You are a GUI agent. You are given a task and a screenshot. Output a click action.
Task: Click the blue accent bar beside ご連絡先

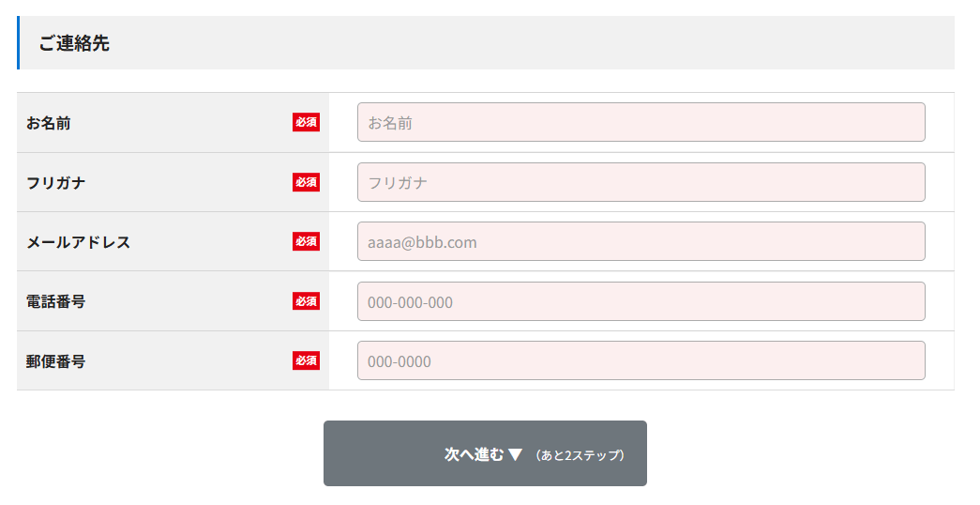[18, 43]
